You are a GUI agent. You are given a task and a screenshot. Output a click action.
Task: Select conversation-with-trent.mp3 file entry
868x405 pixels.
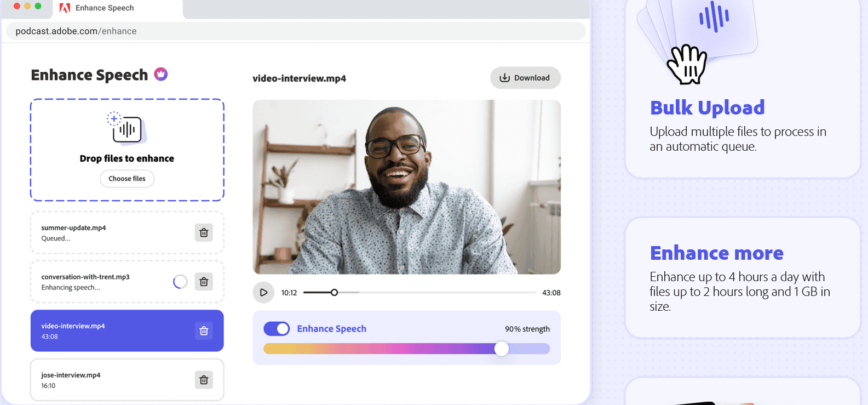coord(127,282)
